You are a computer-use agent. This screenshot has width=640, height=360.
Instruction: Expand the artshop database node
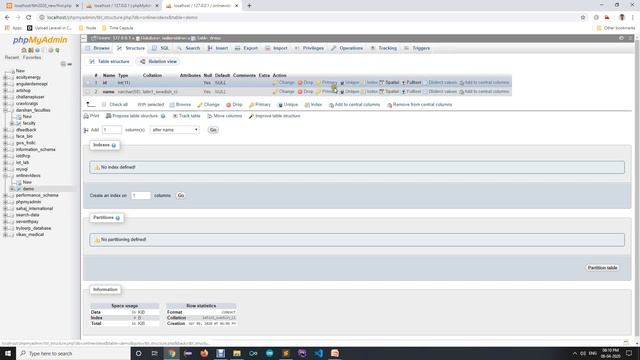point(5,90)
